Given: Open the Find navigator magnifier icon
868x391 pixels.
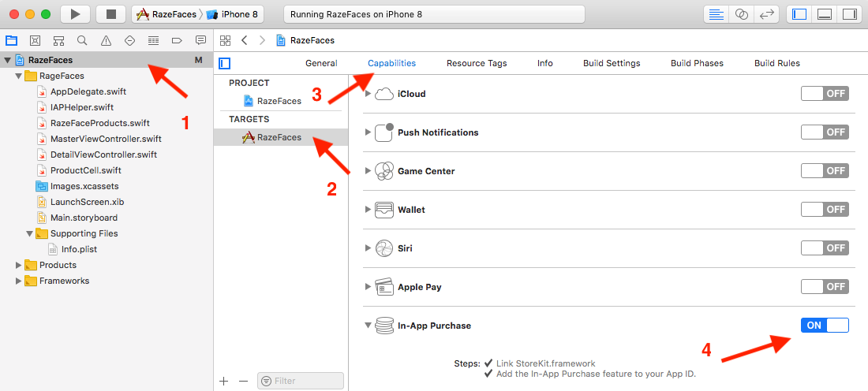Looking at the screenshot, I should point(82,40).
